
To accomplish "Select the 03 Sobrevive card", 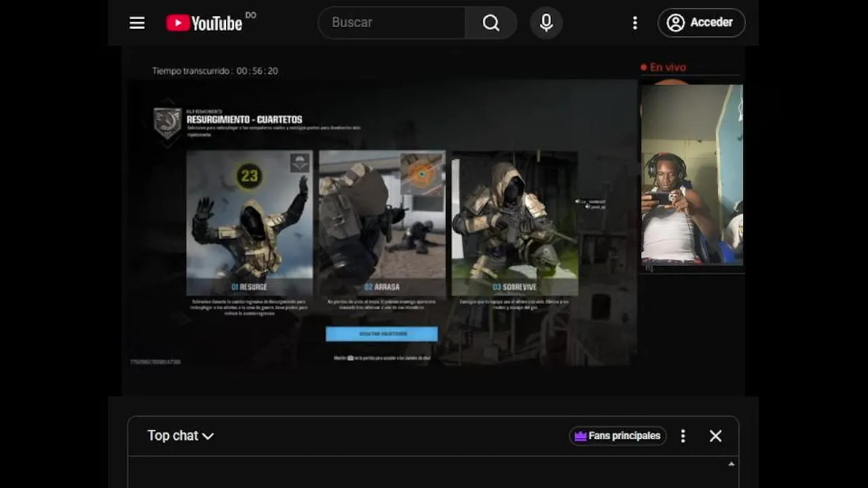I will [515, 223].
